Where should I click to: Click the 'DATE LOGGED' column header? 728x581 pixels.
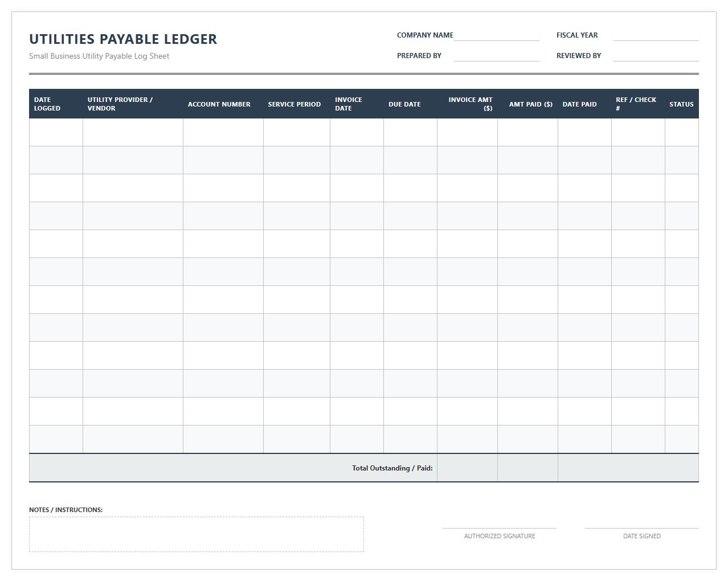pos(56,104)
